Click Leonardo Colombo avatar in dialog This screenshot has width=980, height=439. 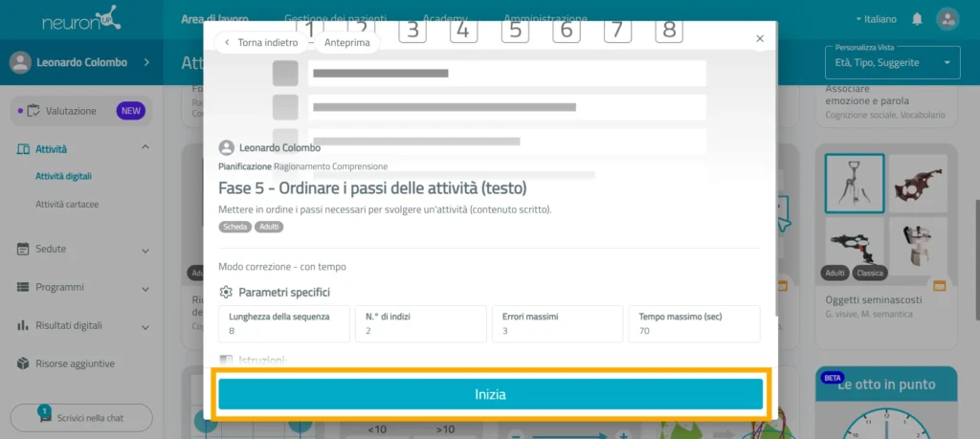pyautogui.click(x=226, y=148)
